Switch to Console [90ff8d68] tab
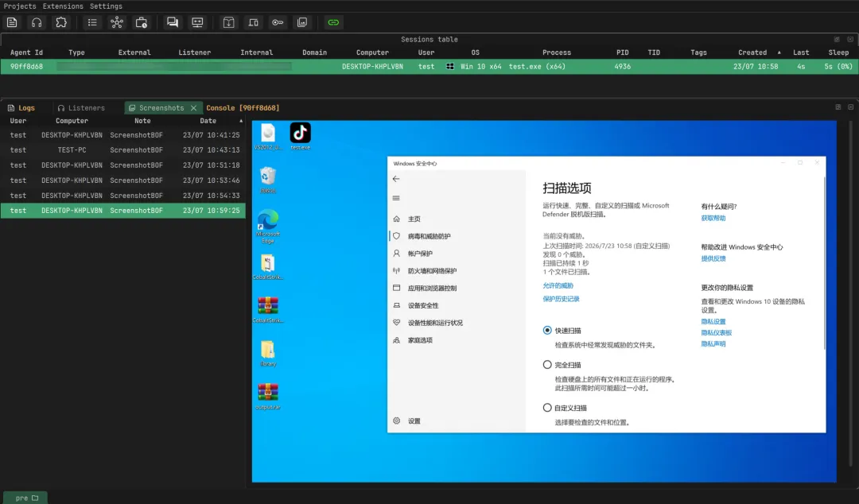The height and width of the screenshot is (504, 859). 243,108
